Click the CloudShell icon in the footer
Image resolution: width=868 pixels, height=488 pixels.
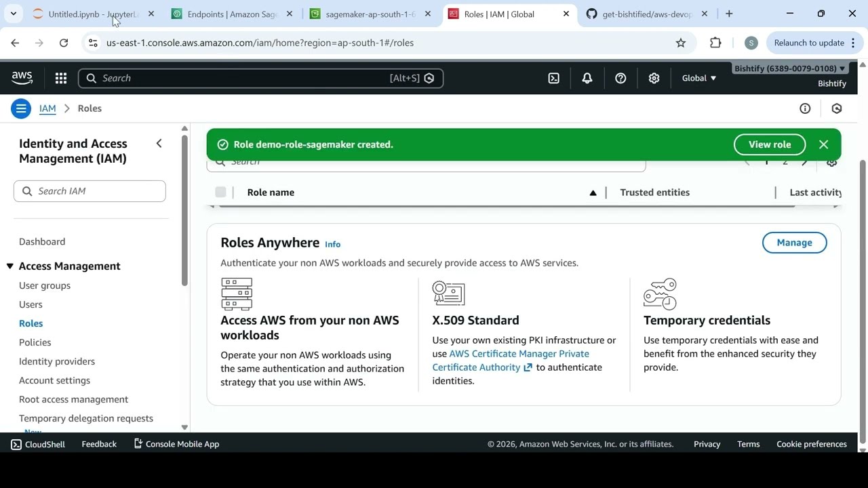pos(16,444)
